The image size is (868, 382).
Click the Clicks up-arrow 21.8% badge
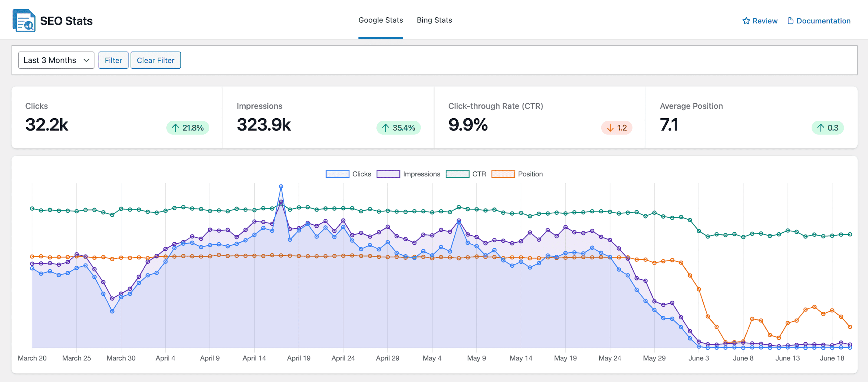point(188,128)
